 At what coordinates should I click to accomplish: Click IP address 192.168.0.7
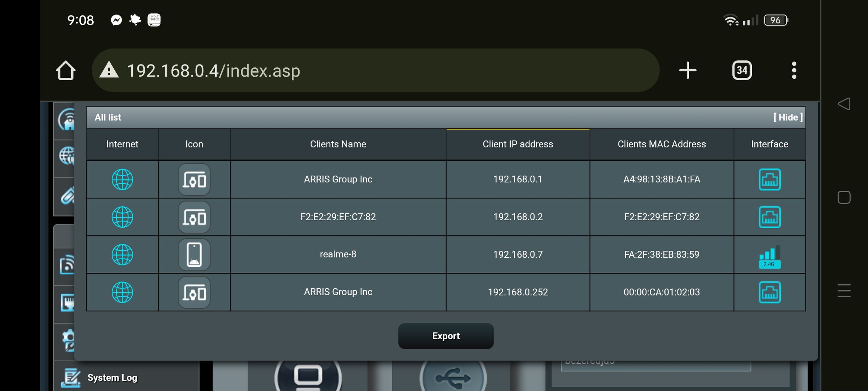pyautogui.click(x=518, y=254)
